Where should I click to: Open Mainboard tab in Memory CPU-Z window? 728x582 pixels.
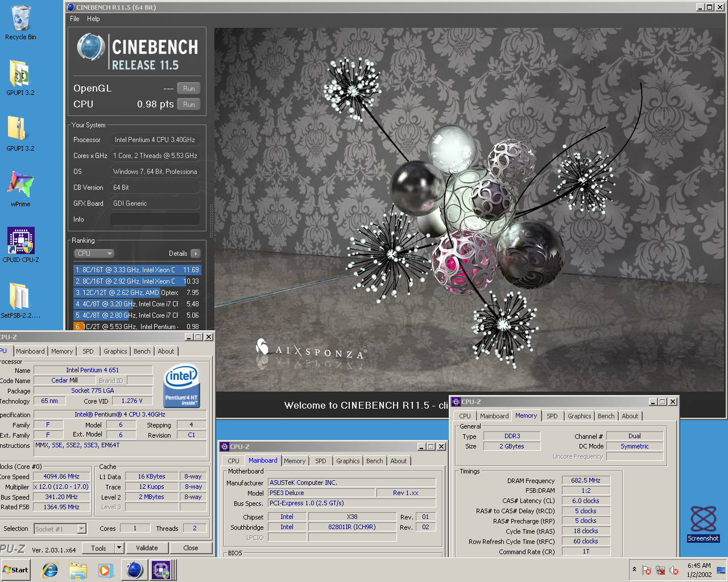pos(494,416)
